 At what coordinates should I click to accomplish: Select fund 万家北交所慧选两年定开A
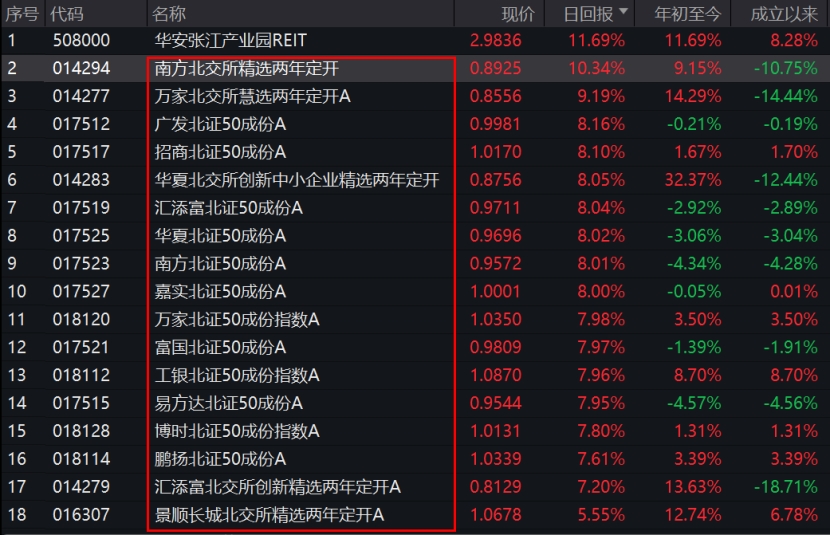pos(252,96)
